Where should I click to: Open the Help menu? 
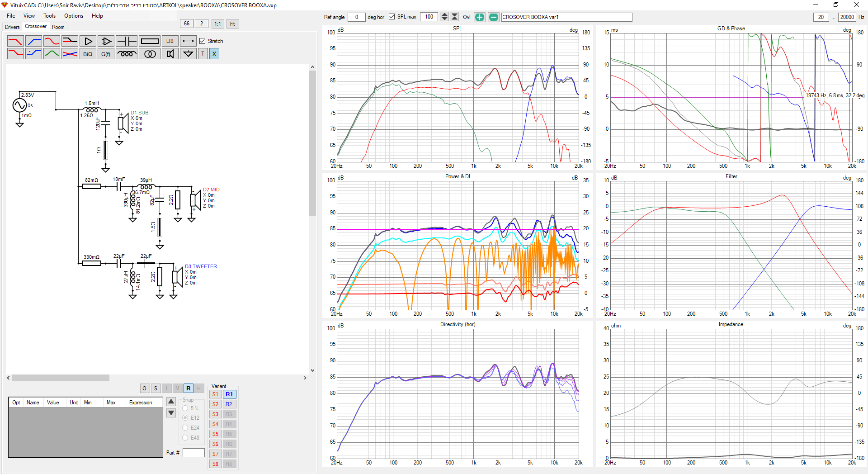[97, 16]
